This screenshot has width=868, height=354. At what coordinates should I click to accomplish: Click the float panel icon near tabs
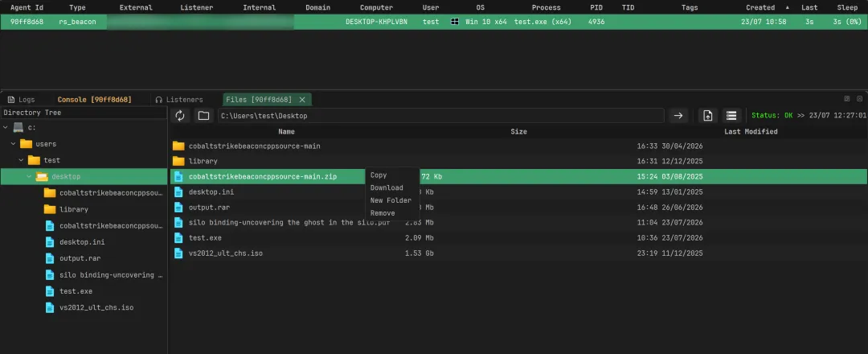click(x=847, y=99)
